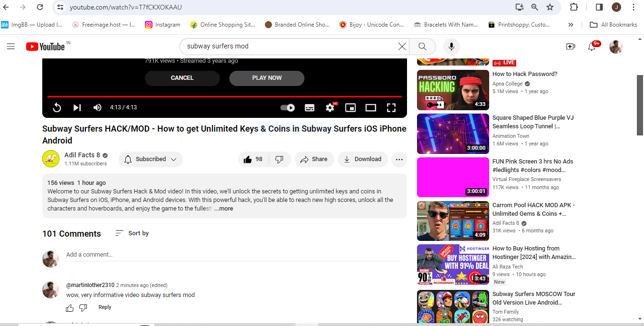Image resolution: width=644 pixels, height=326 pixels.
Task: Click Adil Facts 8 channel name
Action: [x=82, y=155]
